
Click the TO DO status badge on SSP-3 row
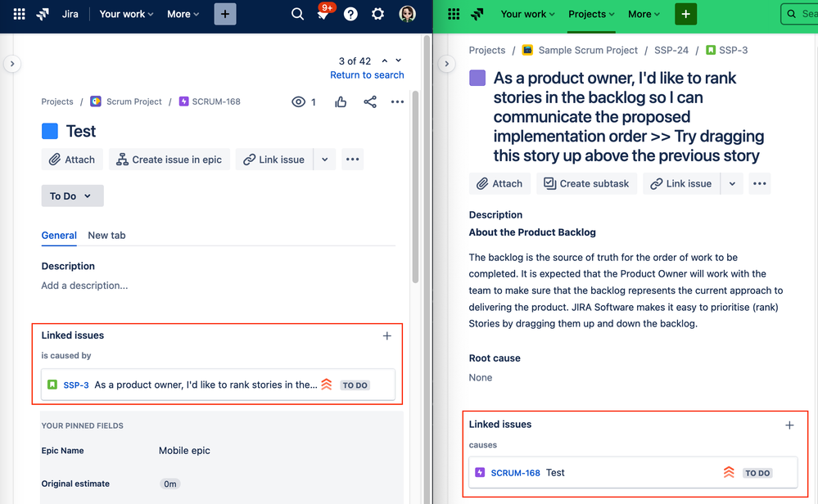point(355,385)
